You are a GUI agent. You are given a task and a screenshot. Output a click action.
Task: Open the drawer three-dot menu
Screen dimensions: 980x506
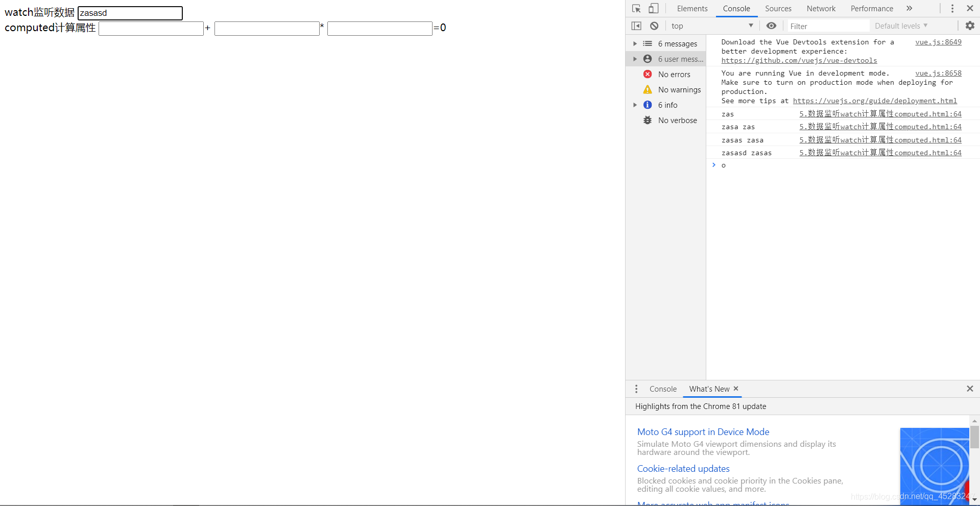[636, 389]
